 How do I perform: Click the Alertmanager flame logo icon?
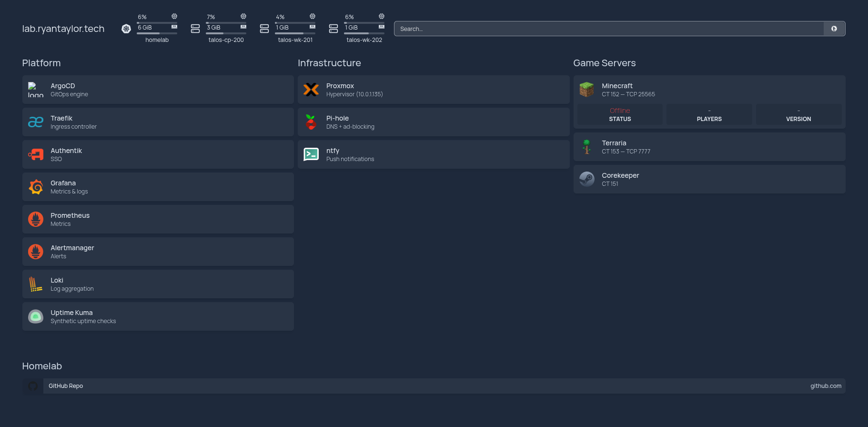[x=36, y=252]
